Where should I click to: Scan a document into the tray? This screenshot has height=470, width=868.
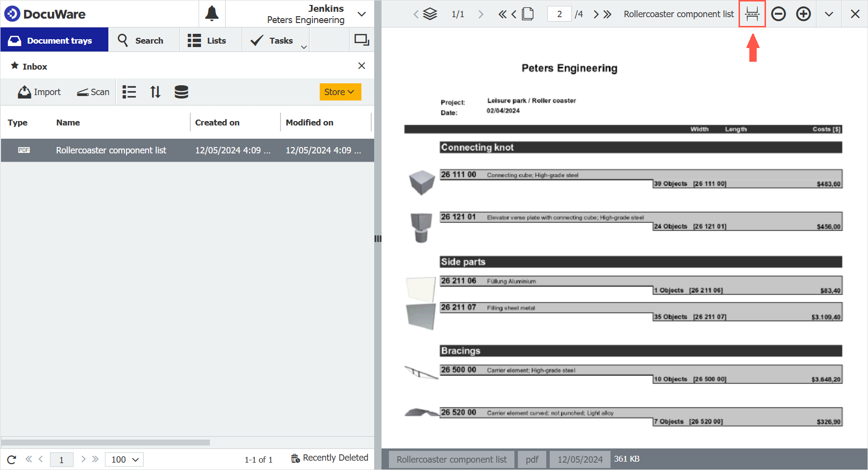(93, 92)
